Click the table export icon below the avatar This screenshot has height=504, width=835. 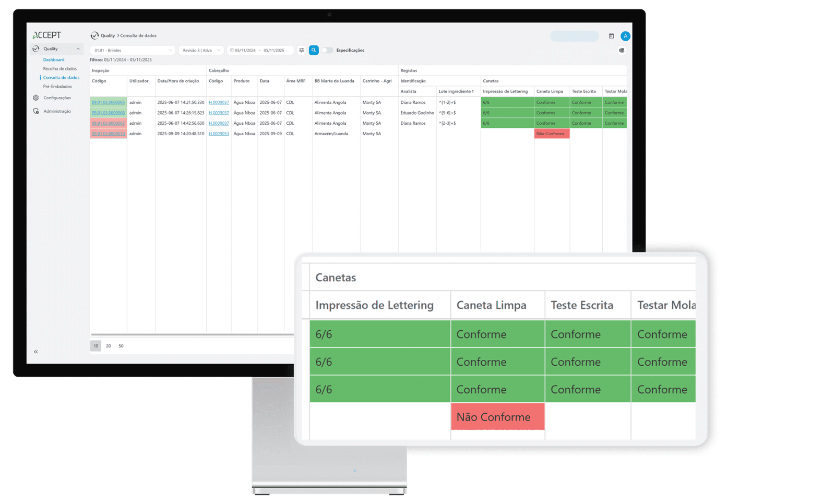click(622, 50)
